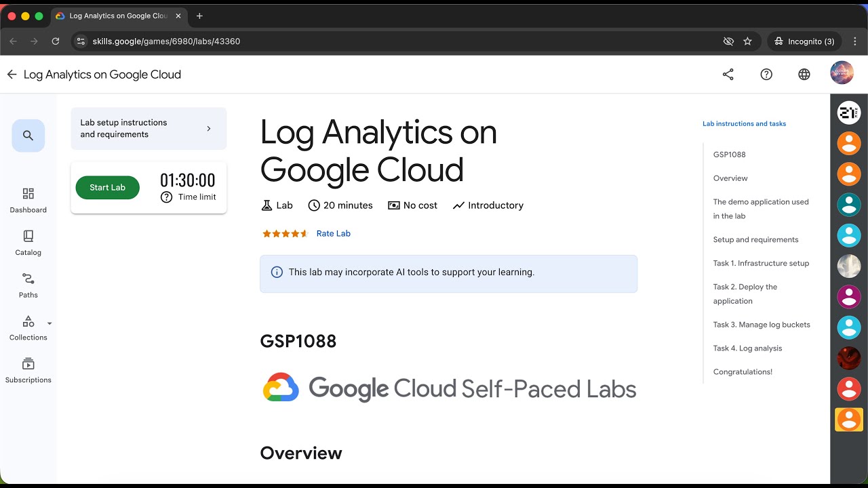Screen dimensions: 868x488
Task: Click the tracking protection eye icon
Action: click(728, 41)
